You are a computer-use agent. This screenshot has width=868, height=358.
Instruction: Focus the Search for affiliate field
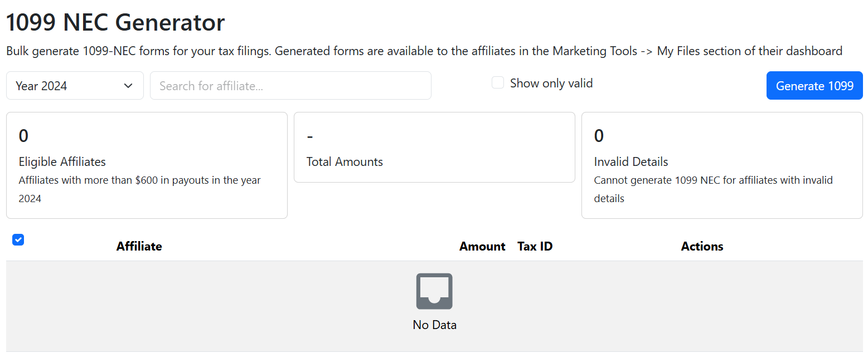[290, 86]
